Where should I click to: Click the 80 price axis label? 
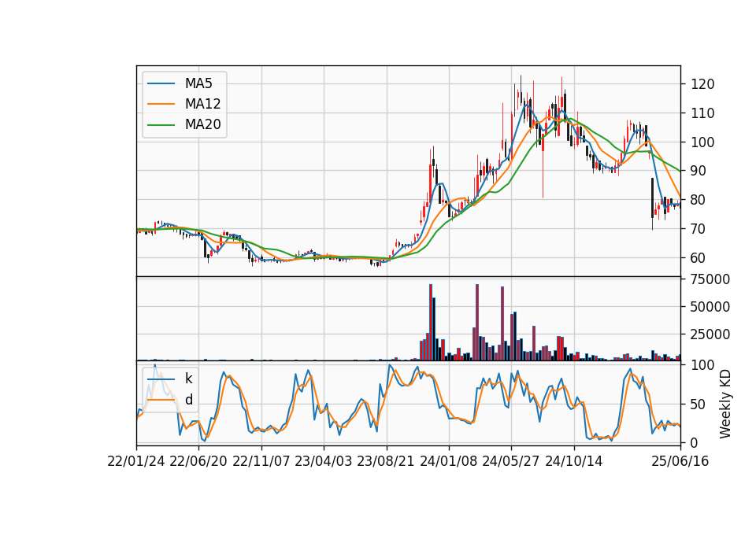(699, 200)
